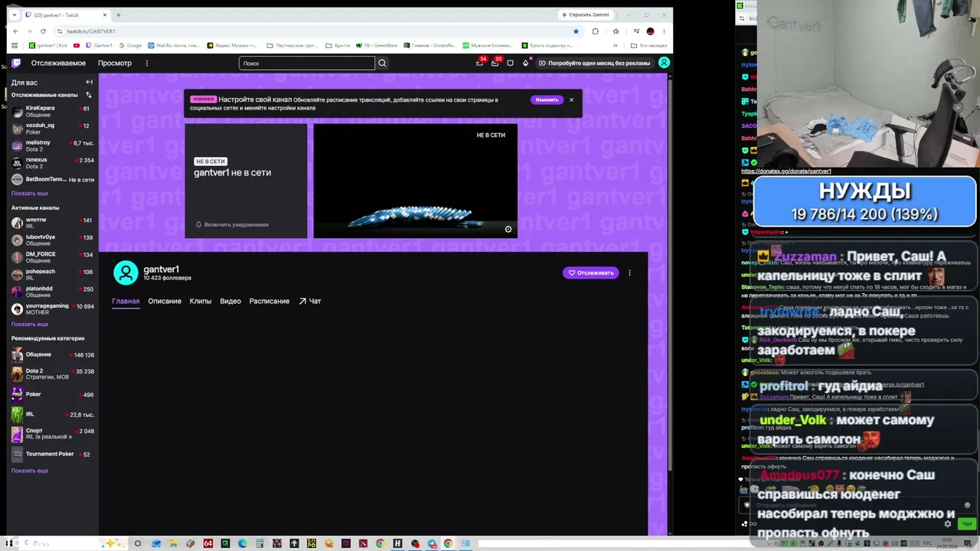Click the Чат button in stream chat
The image size is (980, 551).
click(966, 523)
